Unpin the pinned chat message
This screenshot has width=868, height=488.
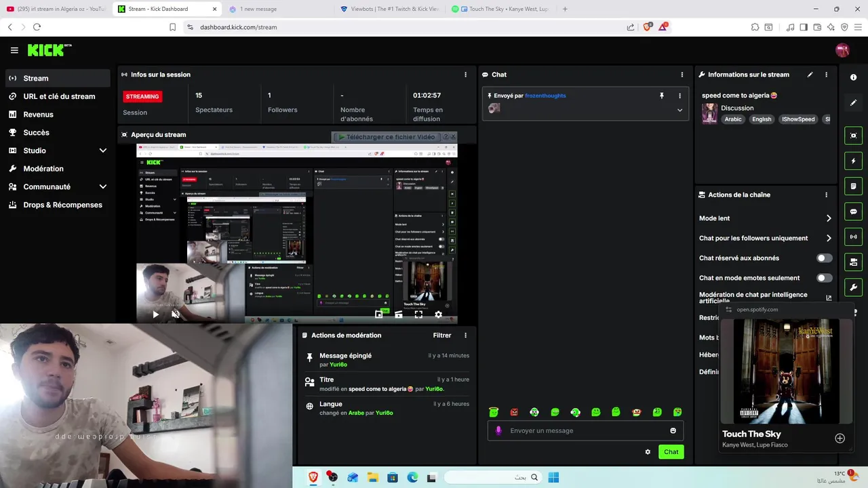pyautogui.click(x=662, y=96)
